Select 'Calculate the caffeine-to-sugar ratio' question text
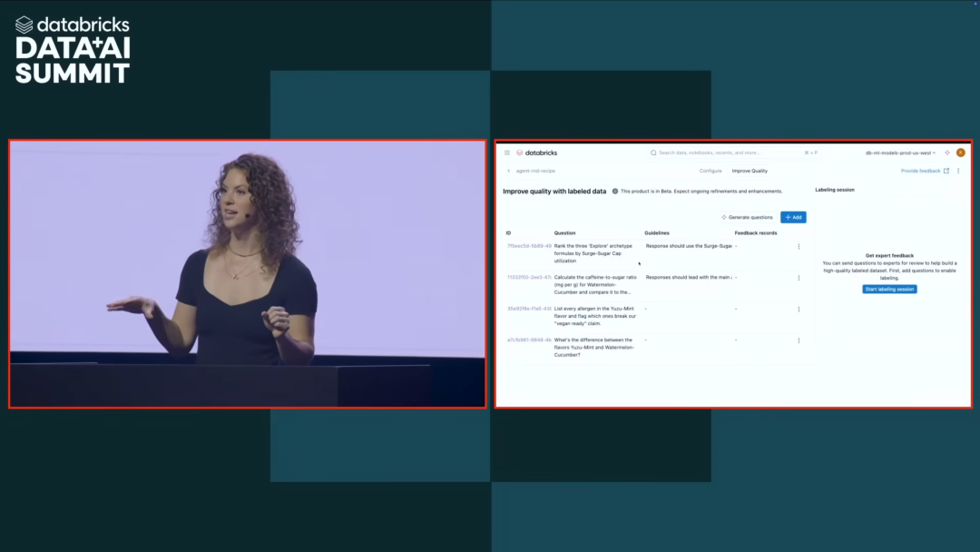 [x=595, y=284]
